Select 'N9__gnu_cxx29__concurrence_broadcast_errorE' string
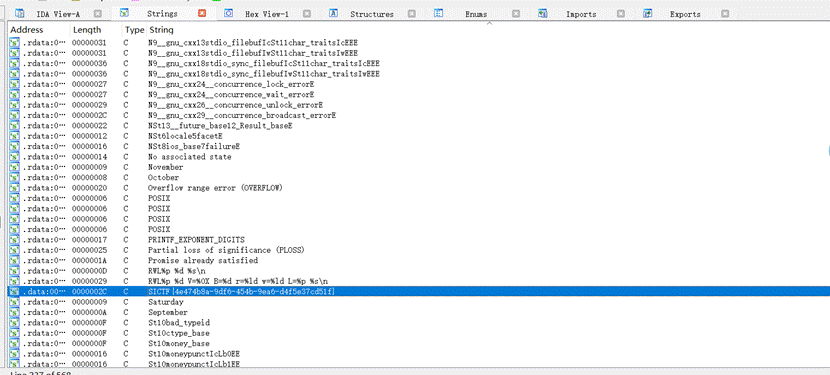The width and height of the screenshot is (830, 375). click(242, 115)
